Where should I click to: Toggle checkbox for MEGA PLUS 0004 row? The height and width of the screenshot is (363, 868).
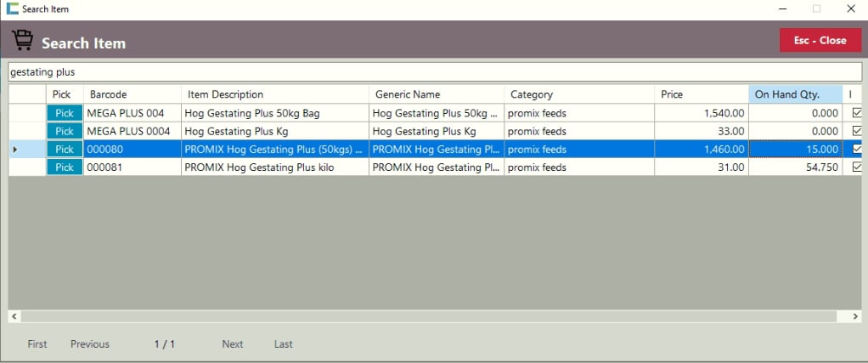[x=856, y=131]
